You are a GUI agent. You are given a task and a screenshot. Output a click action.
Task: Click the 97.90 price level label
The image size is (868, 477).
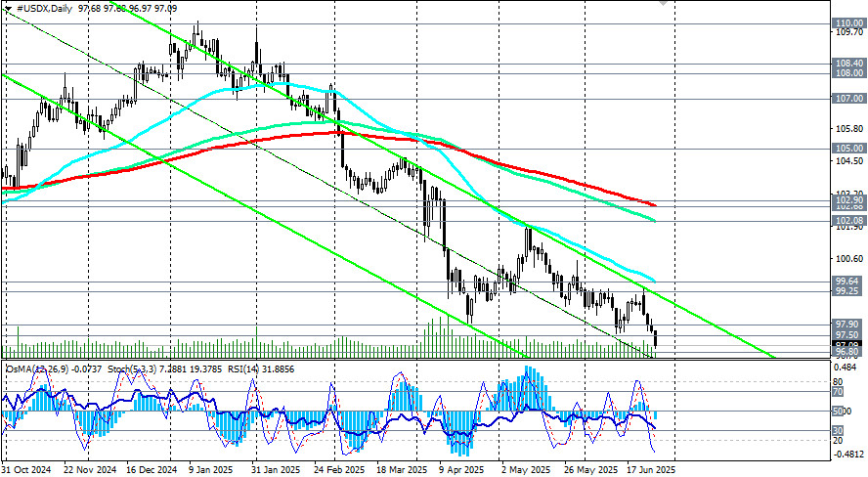(x=849, y=325)
